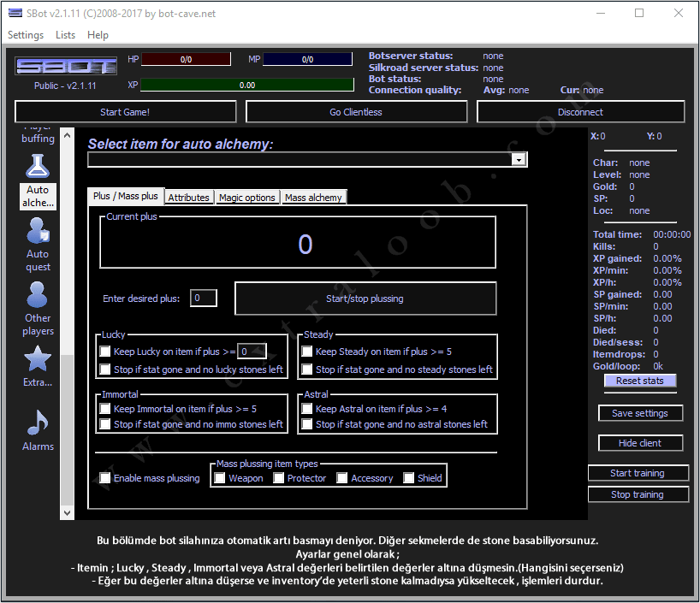Toggle Stop if no lucky stones left
700x603 pixels.
point(105,369)
